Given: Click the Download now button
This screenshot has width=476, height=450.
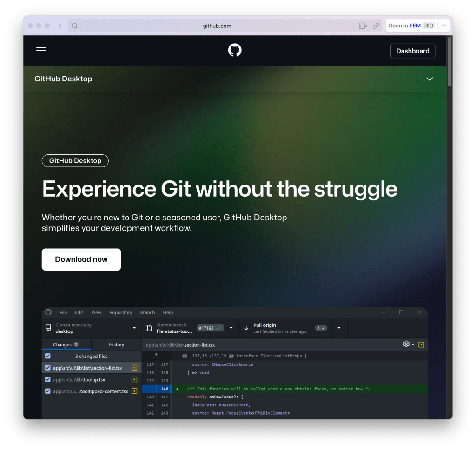Looking at the screenshot, I should (x=81, y=259).
